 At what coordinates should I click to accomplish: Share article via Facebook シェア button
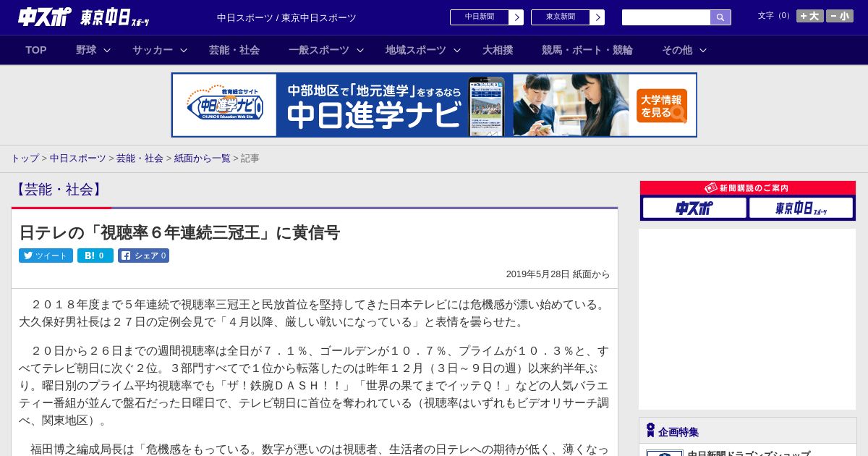point(144,256)
